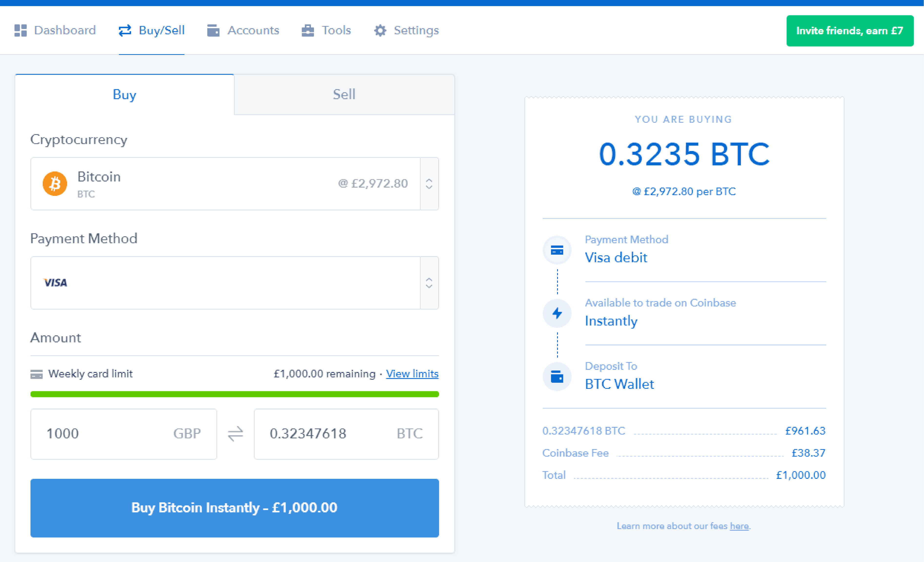Click the Tools briefcase icon
This screenshot has width=924, height=562.
click(308, 30)
